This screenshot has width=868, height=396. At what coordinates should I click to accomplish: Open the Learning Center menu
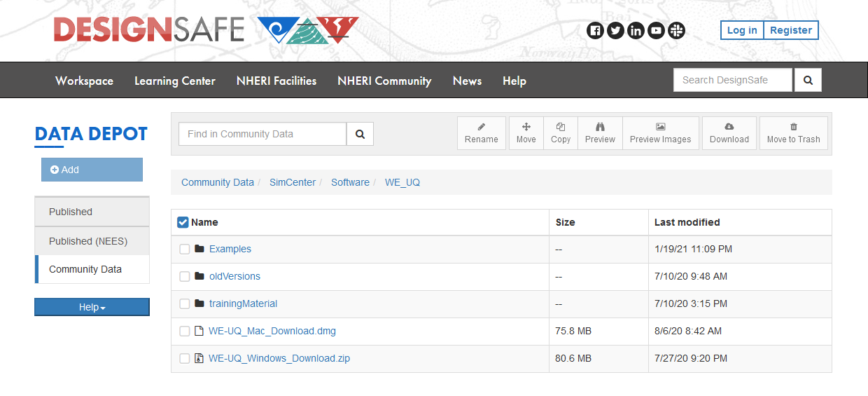[175, 81]
